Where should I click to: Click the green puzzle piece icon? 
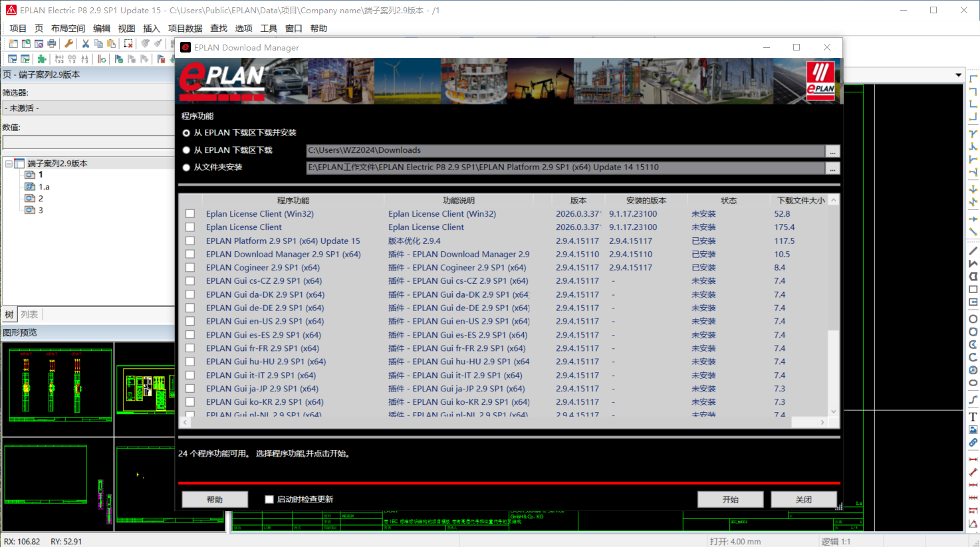tap(41, 59)
